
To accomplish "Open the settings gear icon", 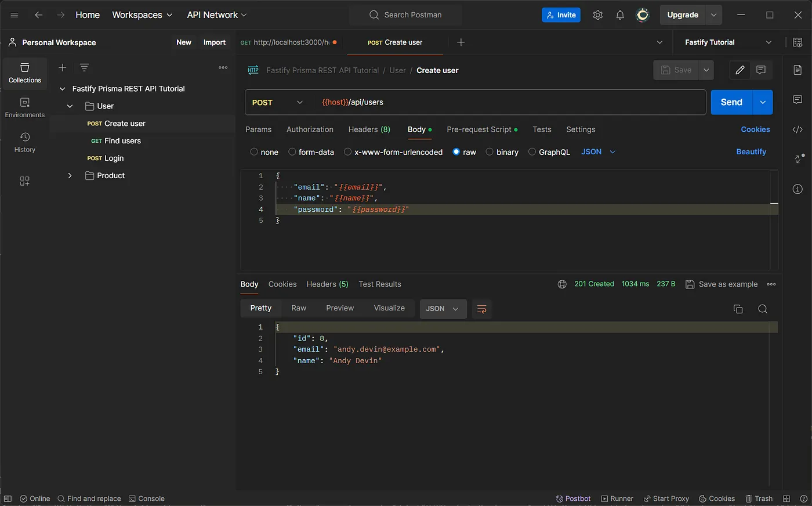I will pos(597,15).
